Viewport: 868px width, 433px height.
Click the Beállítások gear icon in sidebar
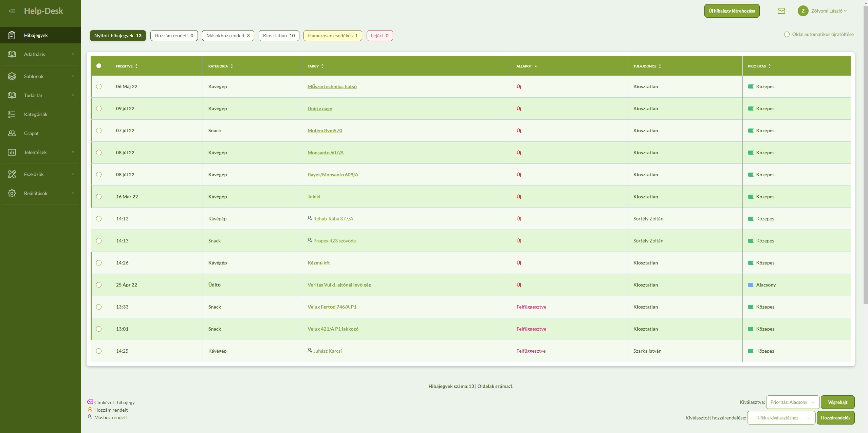(12, 193)
